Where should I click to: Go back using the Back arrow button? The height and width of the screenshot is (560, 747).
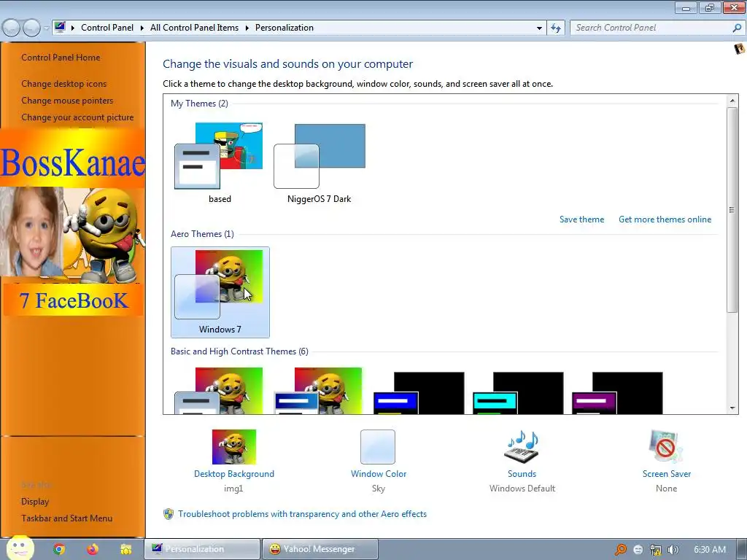click(x=12, y=28)
